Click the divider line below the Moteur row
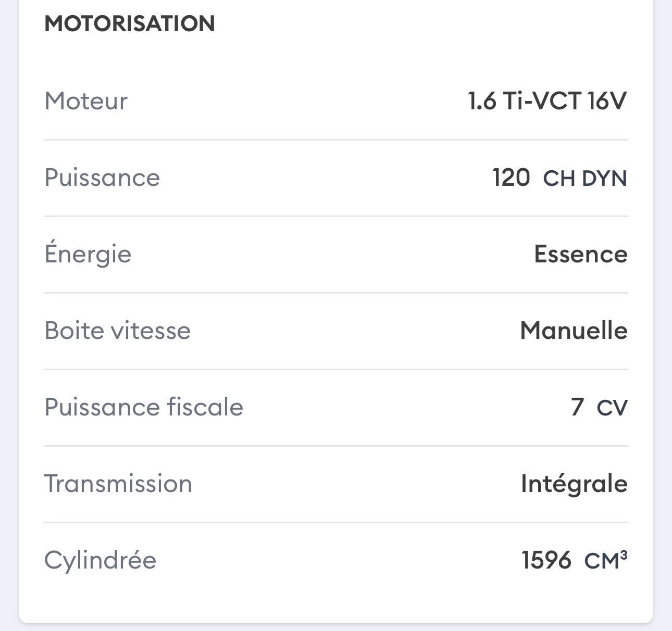Viewport: 672px width, 631px height. [x=336, y=140]
